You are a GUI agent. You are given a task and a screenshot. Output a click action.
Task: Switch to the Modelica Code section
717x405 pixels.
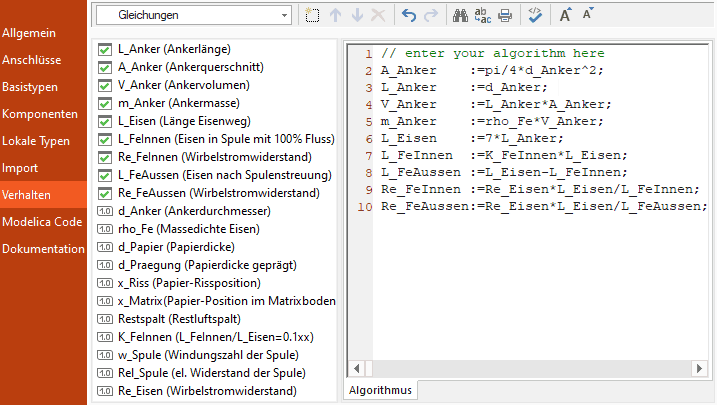42,222
